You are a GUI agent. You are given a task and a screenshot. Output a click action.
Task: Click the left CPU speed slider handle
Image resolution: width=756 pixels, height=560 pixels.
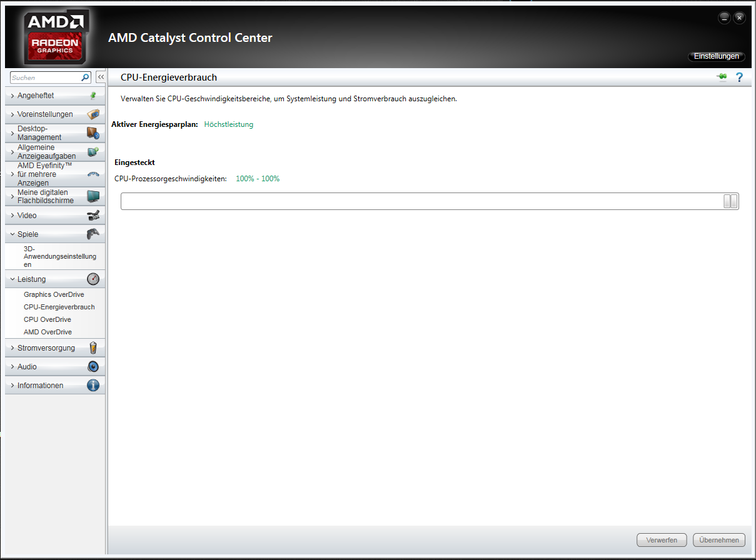coord(727,201)
